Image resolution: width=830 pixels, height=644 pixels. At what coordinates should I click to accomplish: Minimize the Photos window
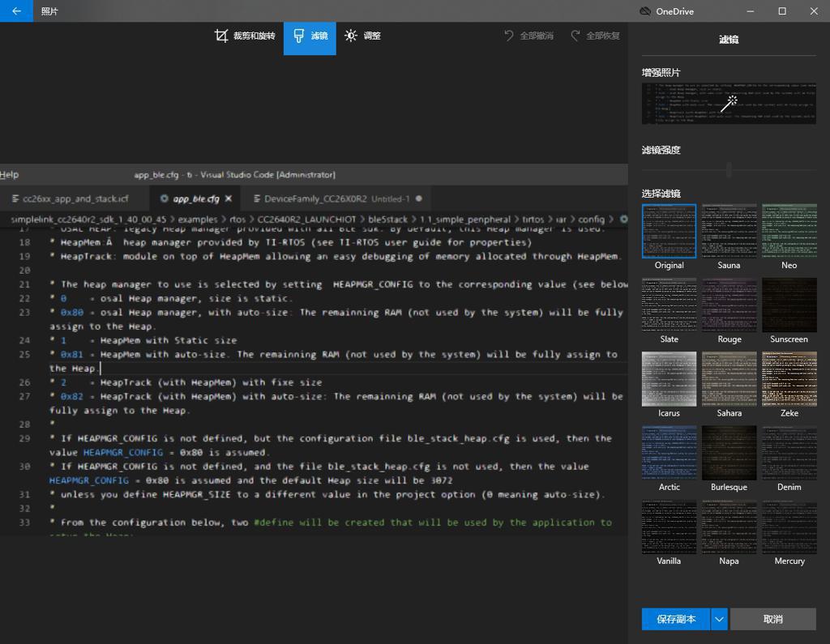click(x=750, y=11)
